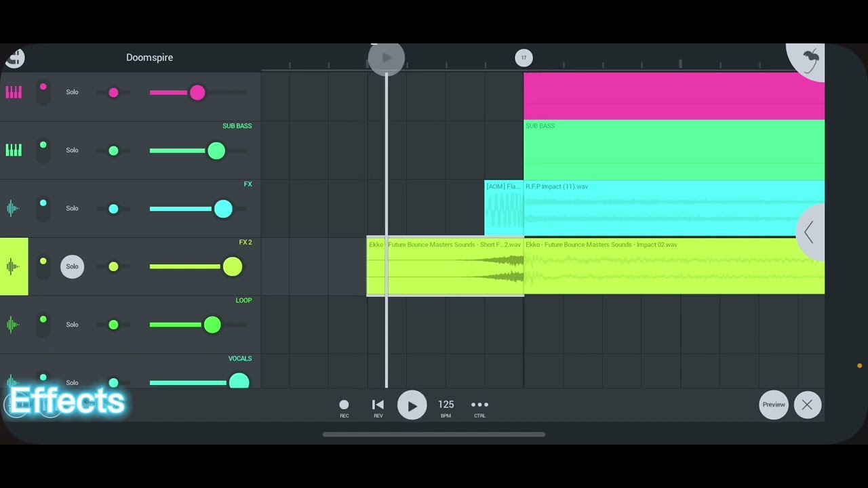The width and height of the screenshot is (868, 488).
Task: Close the panel with the X button
Action: coord(807,405)
